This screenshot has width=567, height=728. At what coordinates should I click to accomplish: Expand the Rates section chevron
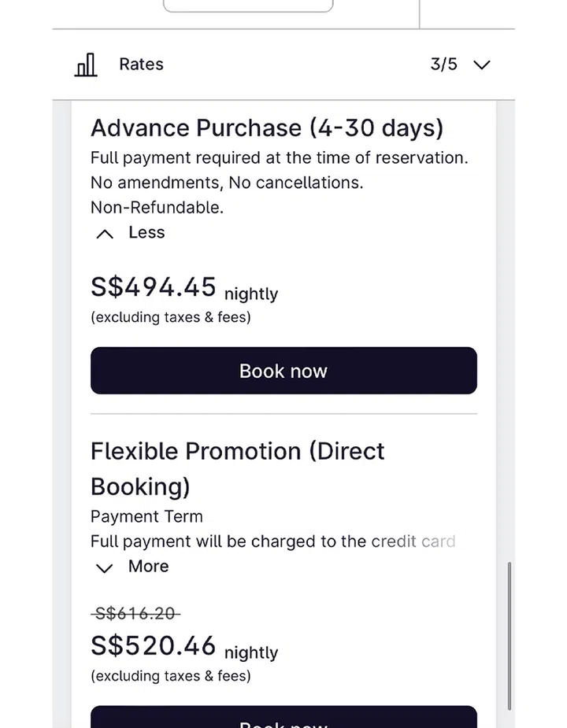coord(482,65)
